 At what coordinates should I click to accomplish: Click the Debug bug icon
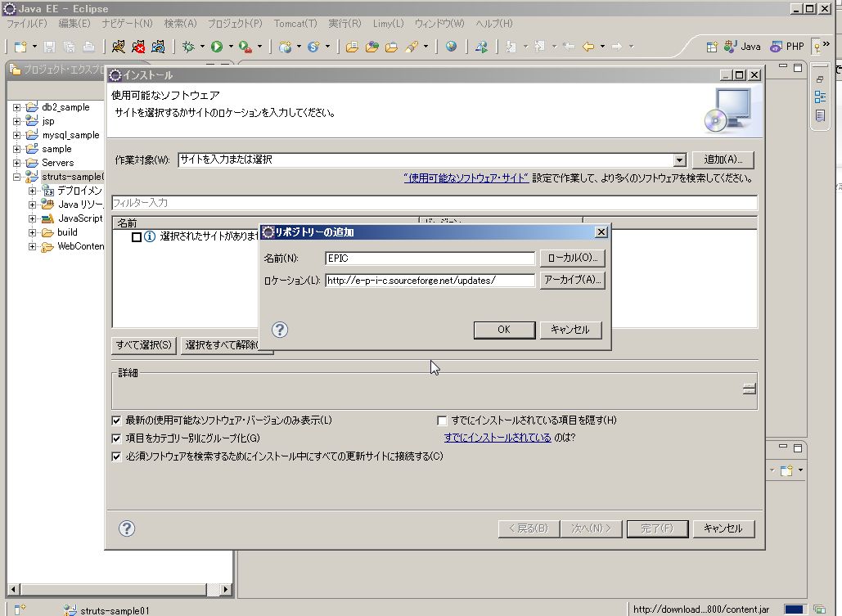[x=188, y=47]
